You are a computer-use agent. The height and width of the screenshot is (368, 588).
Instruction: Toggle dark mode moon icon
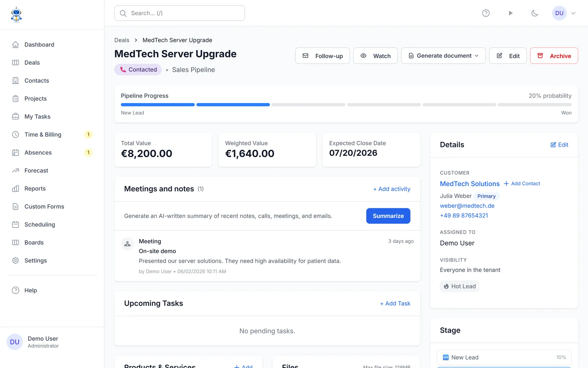pos(535,13)
